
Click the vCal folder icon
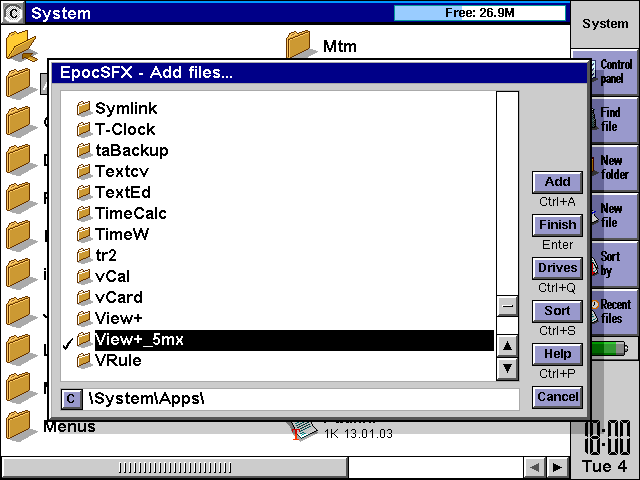[84, 276]
